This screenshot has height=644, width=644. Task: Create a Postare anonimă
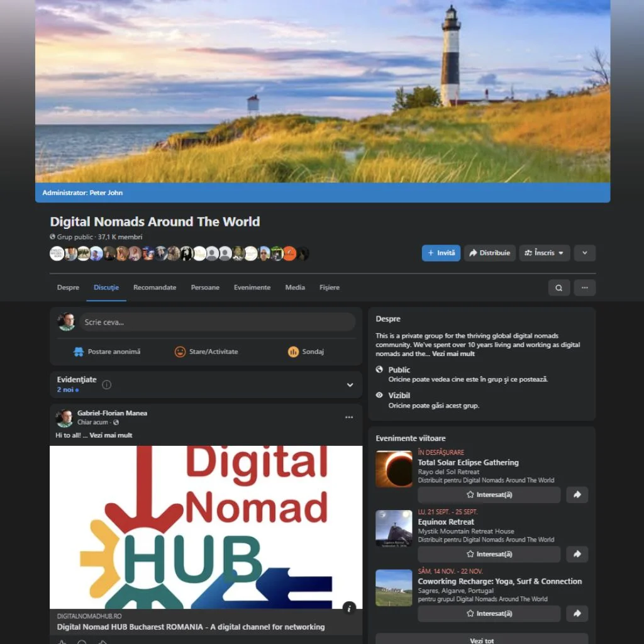pyautogui.click(x=107, y=352)
